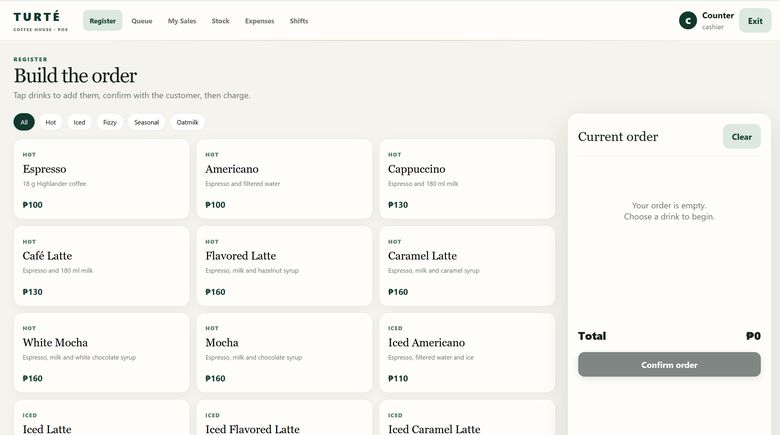The width and height of the screenshot is (780, 435).
Task: Click the Confirm order button
Action: coord(669,364)
